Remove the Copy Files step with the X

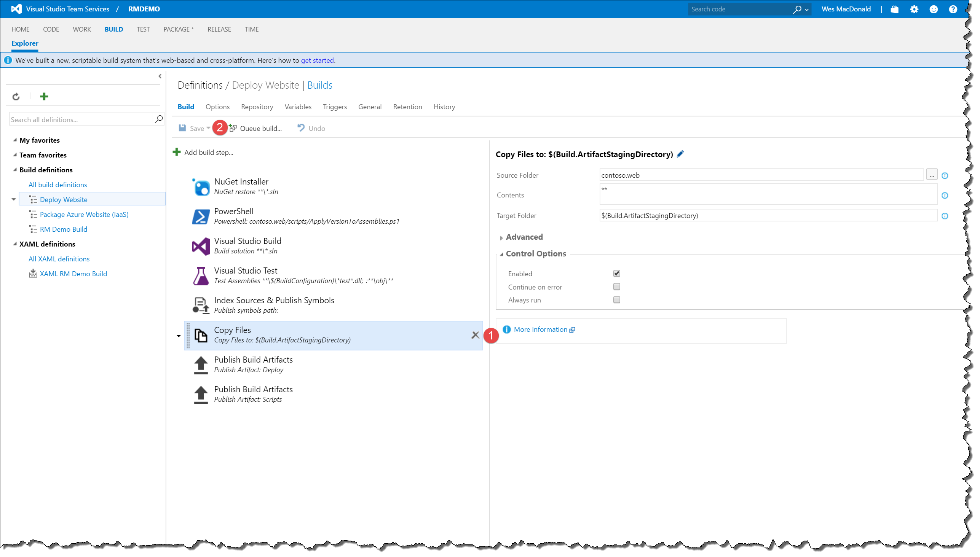(x=475, y=335)
